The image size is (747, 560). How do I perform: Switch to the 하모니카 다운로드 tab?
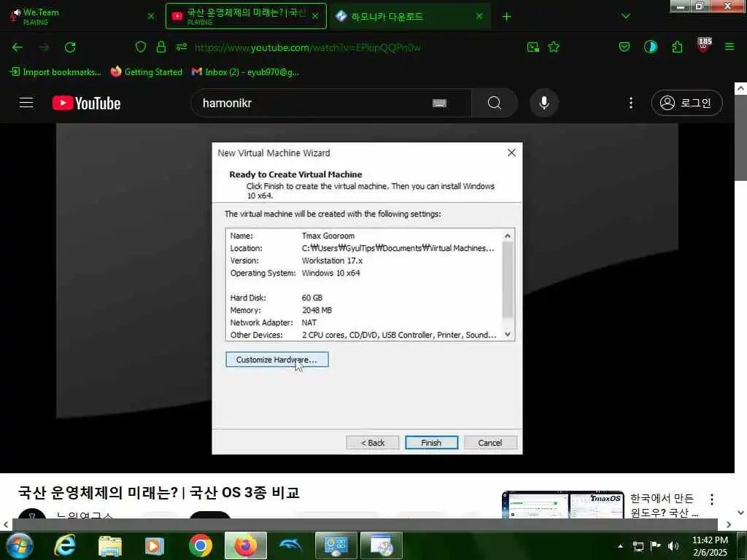410,16
